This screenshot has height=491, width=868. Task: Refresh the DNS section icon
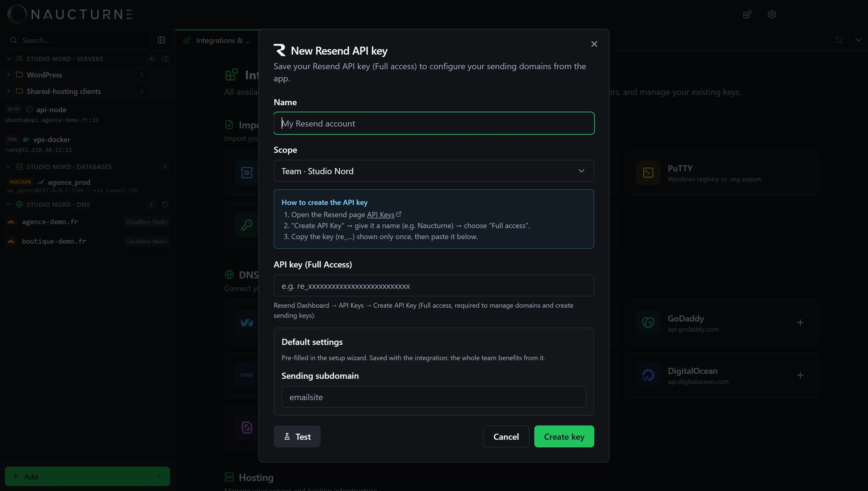[x=165, y=204]
